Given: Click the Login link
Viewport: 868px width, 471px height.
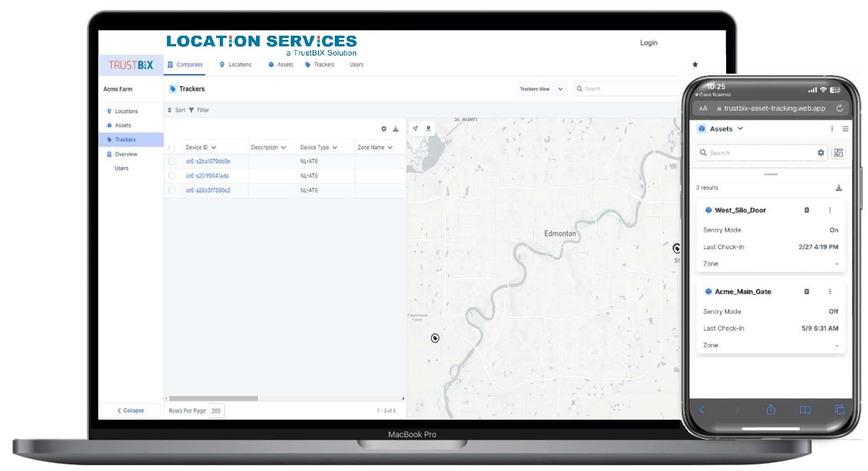Looking at the screenshot, I should click(648, 43).
